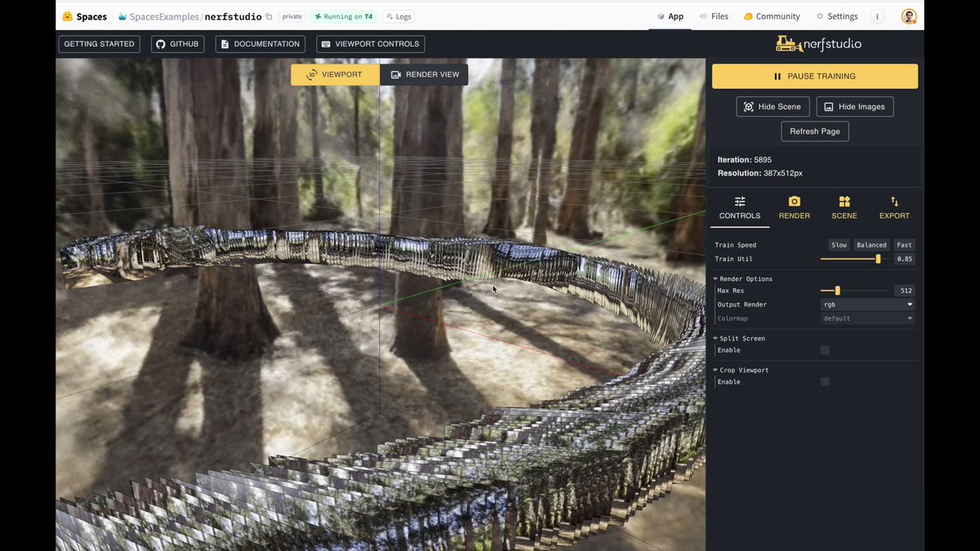Click the Getting Started button
The height and width of the screenshot is (551, 980).
coord(99,44)
